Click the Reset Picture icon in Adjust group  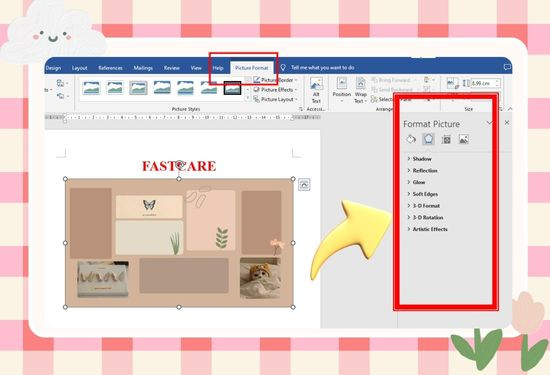(x=60, y=96)
